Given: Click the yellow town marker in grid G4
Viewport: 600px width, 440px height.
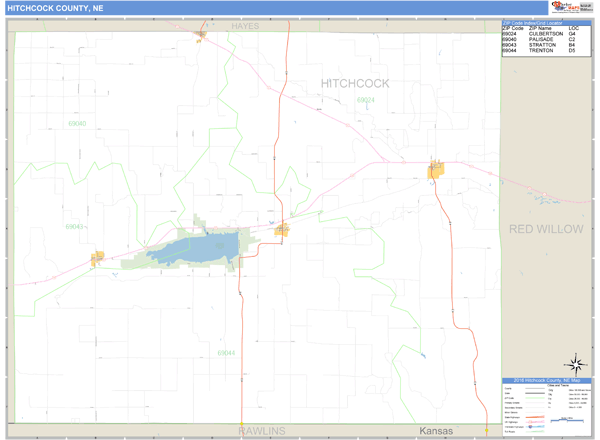Looking at the screenshot, I should pyautogui.click(x=435, y=171).
